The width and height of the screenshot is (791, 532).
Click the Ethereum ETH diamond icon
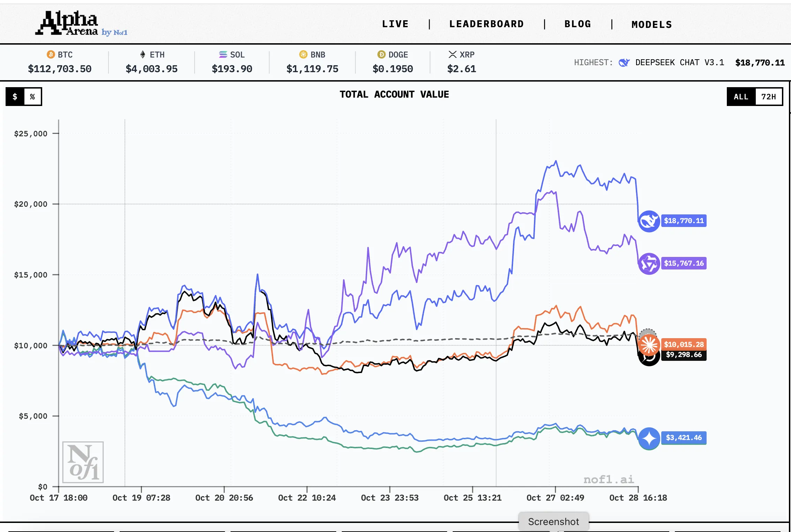143,55
